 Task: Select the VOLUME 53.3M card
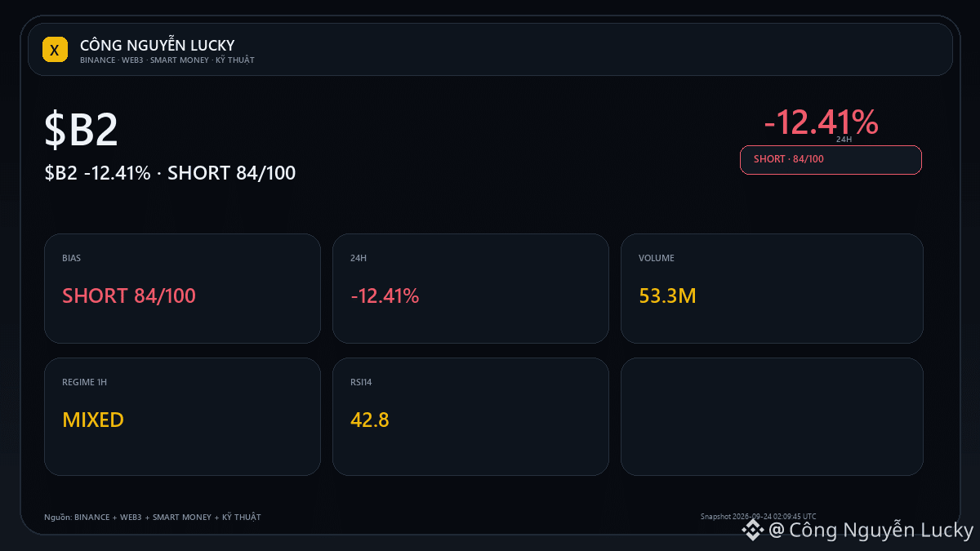click(x=772, y=288)
